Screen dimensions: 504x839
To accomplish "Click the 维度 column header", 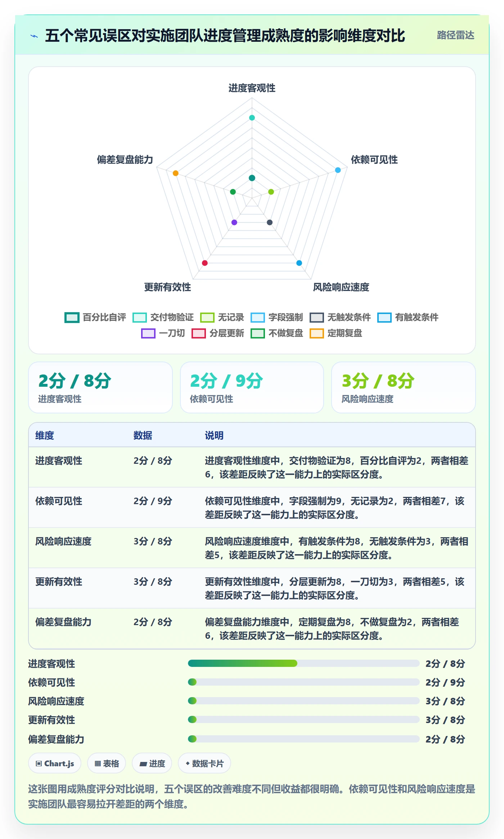I will point(45,435).
